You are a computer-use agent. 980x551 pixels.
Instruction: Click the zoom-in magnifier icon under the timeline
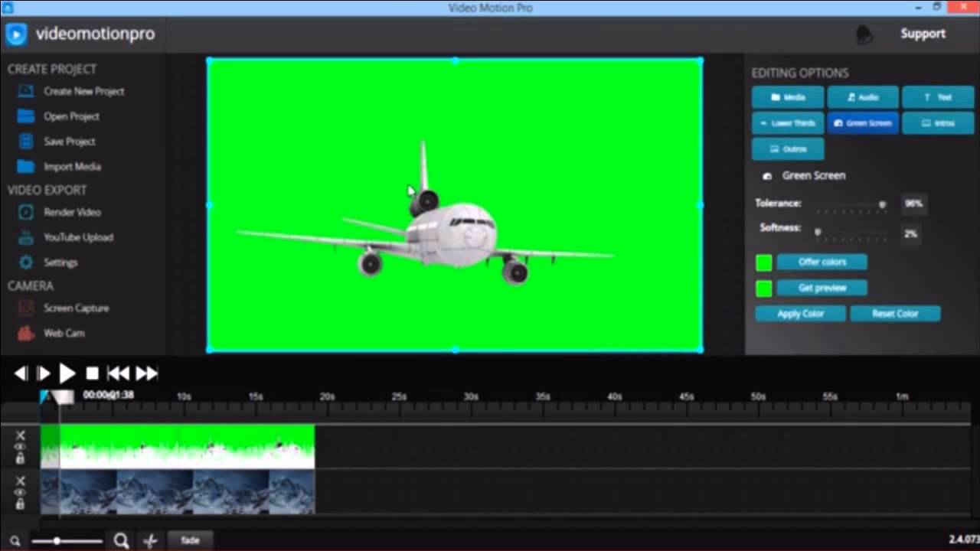point(121,541)
